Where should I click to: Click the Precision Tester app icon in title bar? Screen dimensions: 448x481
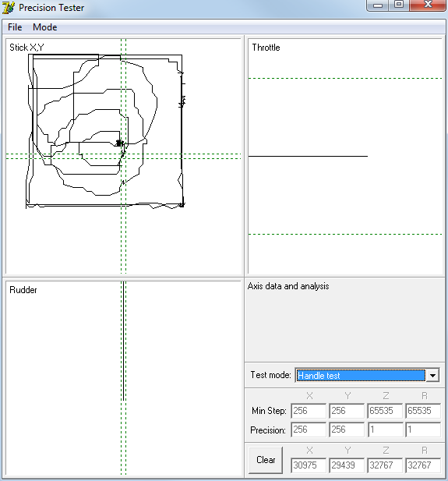[9, 7]
